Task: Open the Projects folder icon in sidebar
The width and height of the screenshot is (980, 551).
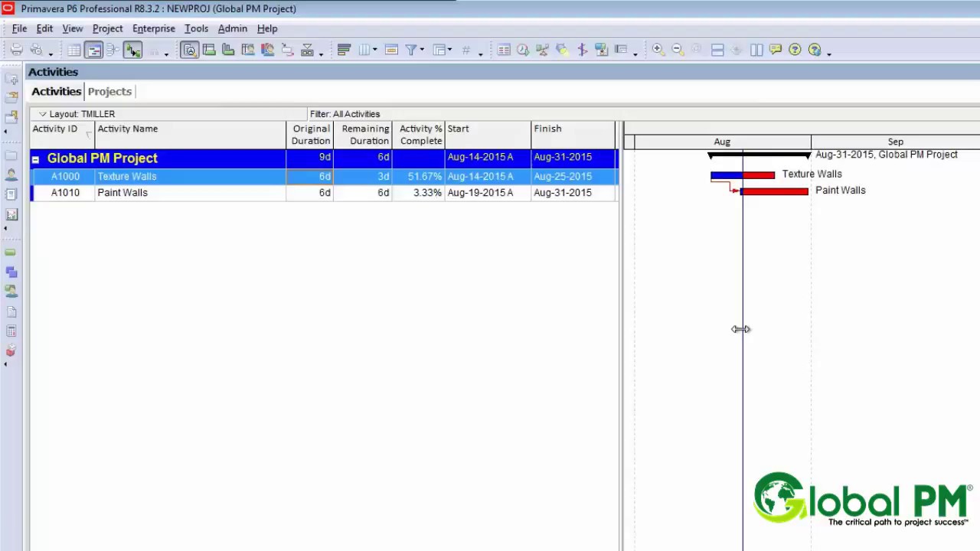Action: 11,155
